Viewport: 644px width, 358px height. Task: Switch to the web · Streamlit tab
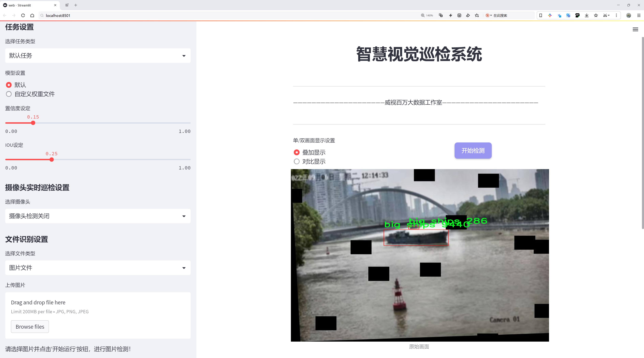(x=27, y=5)
